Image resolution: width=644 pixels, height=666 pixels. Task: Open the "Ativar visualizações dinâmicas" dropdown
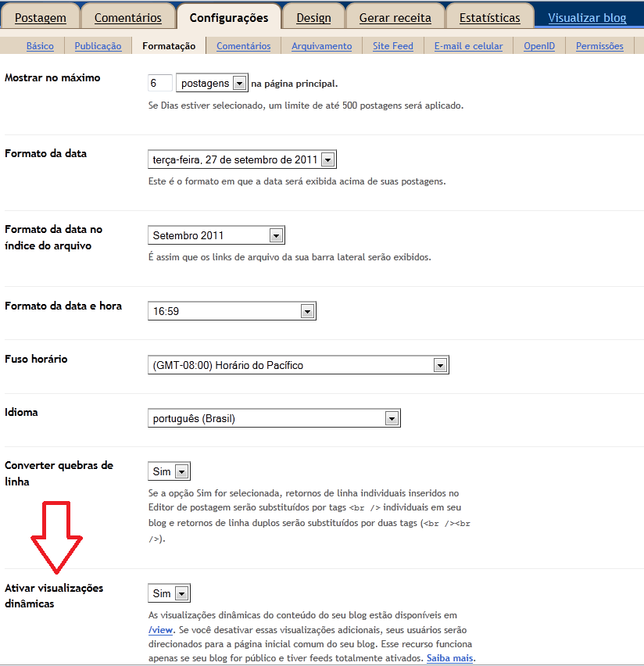tap(182, 593)
